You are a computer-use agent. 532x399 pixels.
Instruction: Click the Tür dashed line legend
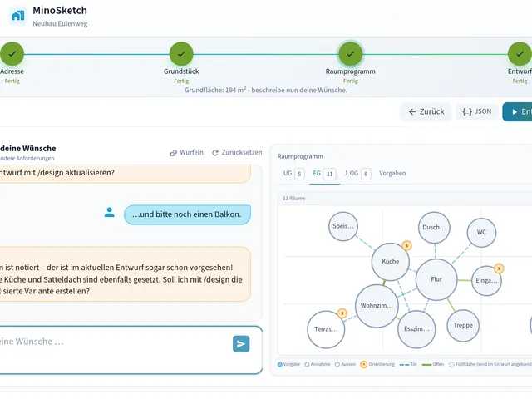tap(404, 365)
